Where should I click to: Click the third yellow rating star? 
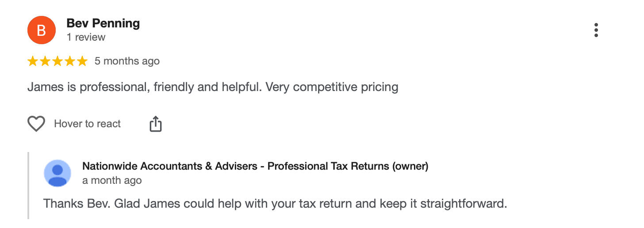tap(57, 61)
